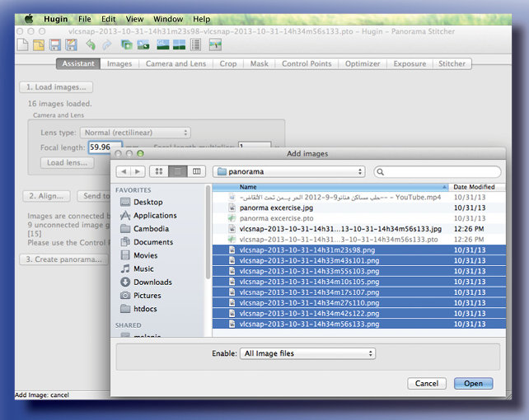Switch to the Images tab

[x=119, y=63]
